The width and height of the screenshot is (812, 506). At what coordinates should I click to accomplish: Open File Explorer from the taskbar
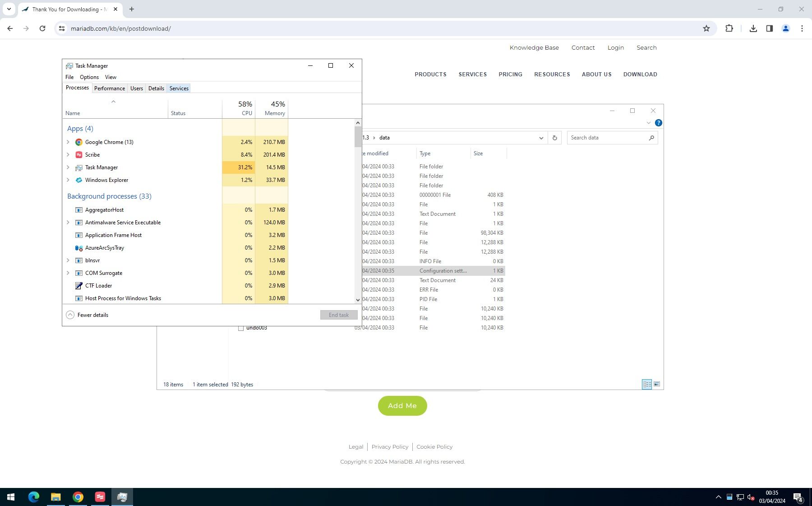56,497
